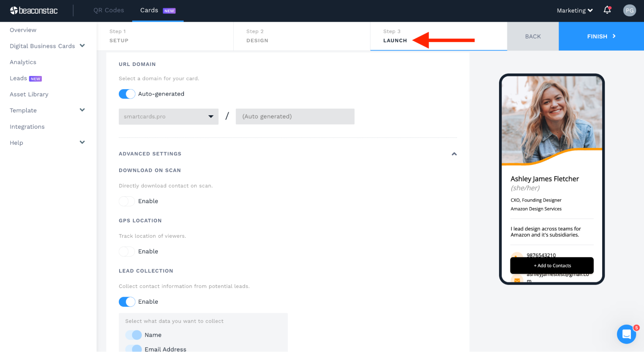Open Asset Library in the sidebar

[x=29, y=94]
